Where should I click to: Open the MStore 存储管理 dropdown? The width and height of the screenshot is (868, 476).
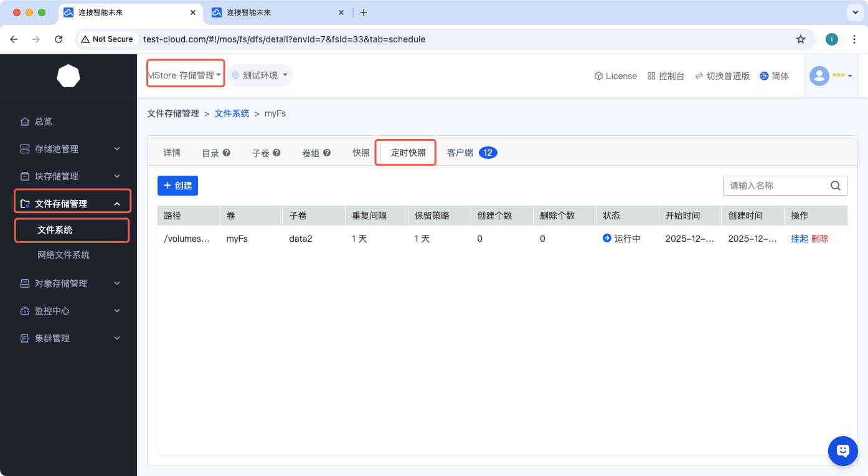point(184,75)
